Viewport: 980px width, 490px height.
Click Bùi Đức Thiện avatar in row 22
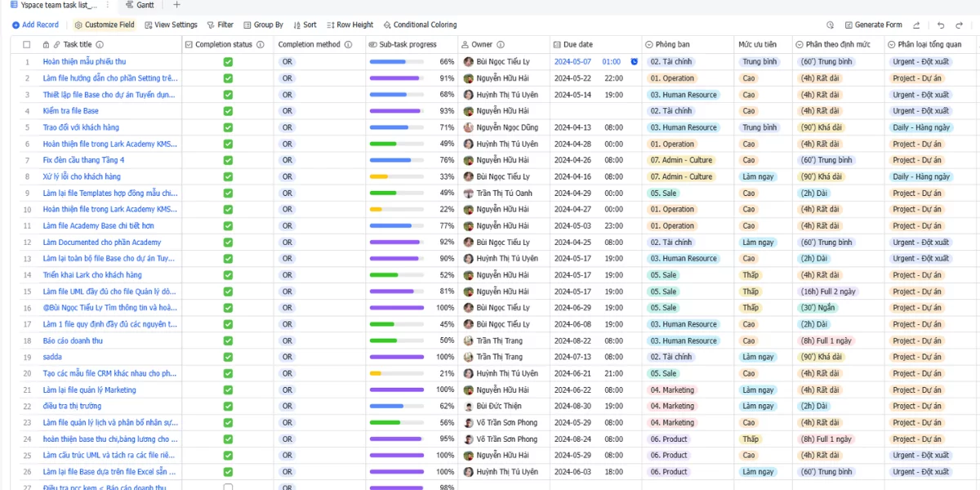tap(469, 406)
